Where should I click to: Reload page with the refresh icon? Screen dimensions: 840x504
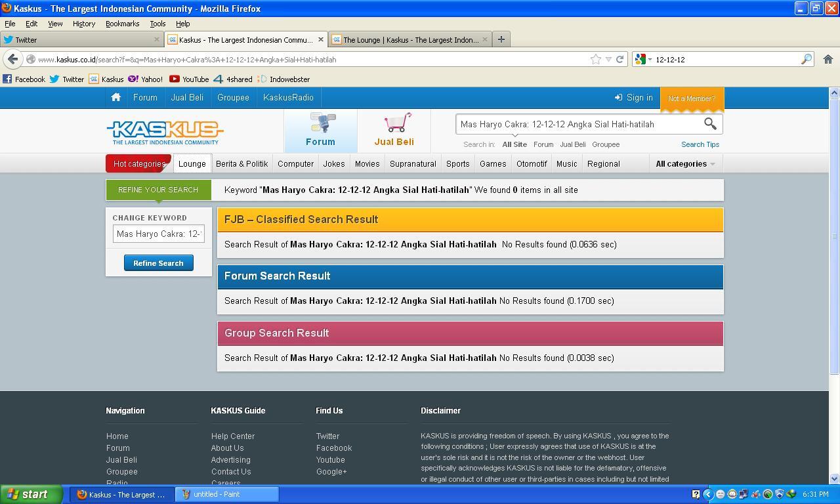619,59
